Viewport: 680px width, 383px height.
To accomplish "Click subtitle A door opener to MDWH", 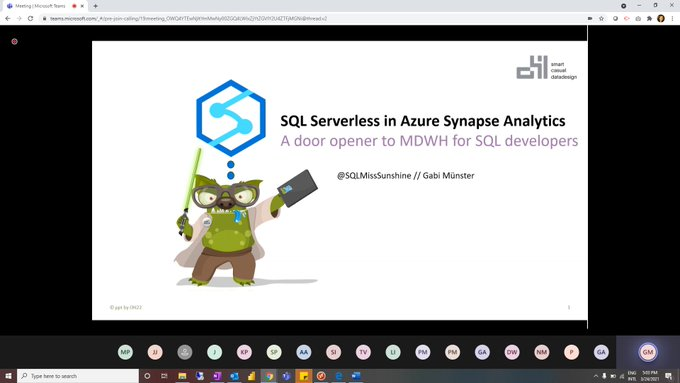I will (429, 141).
